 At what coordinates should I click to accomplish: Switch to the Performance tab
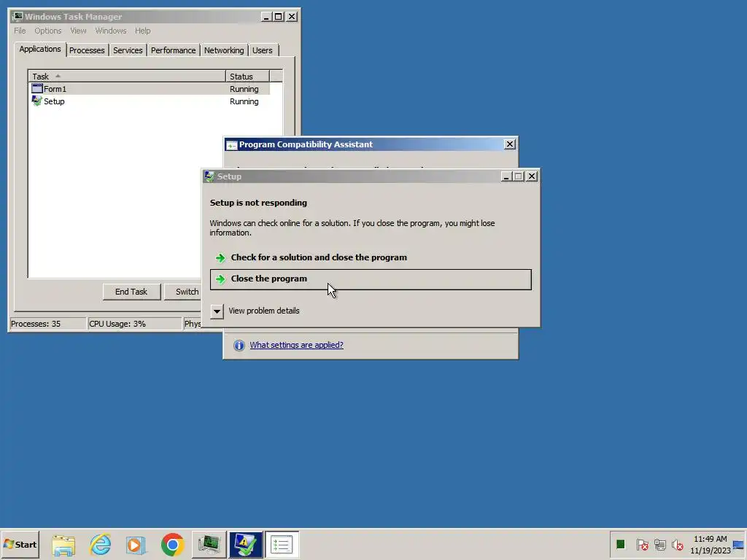pyautogui.click(x=173, y=50)
